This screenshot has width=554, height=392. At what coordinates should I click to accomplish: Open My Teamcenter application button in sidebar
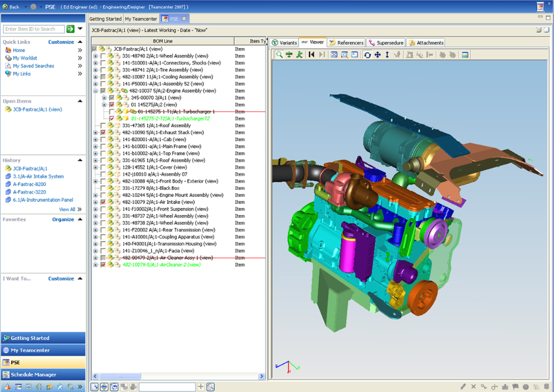43,350
